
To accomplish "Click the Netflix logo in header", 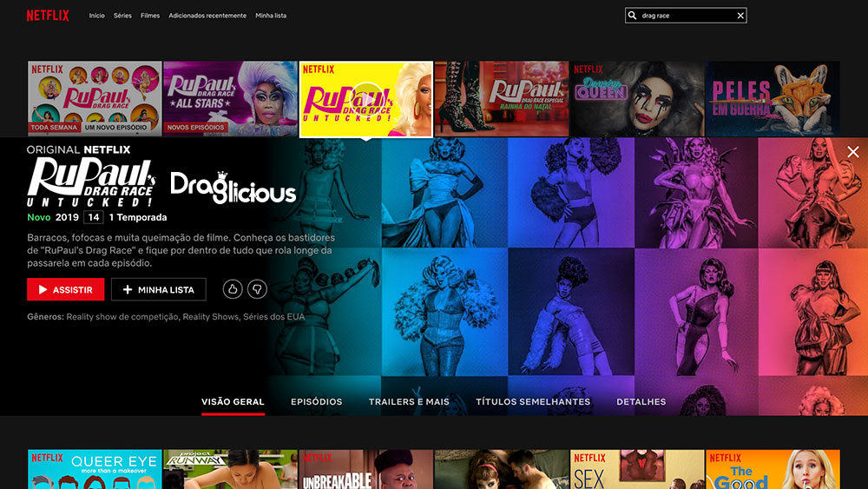I will click(48, 16).
